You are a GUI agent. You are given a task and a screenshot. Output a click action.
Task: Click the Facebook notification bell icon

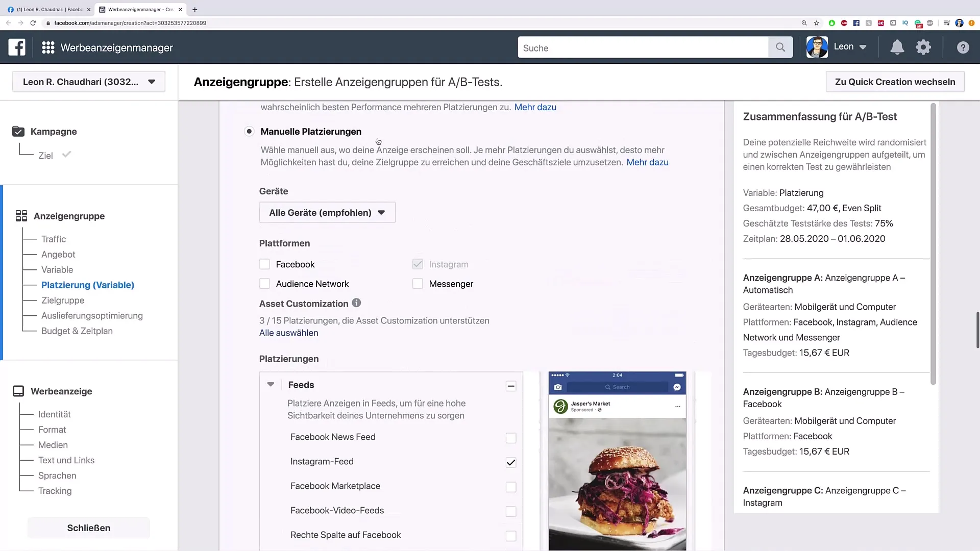(x=895, y=47)
